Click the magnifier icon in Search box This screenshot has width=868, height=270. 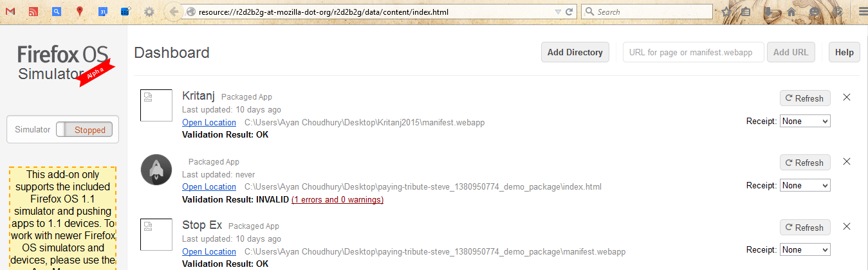pos(590,12)
